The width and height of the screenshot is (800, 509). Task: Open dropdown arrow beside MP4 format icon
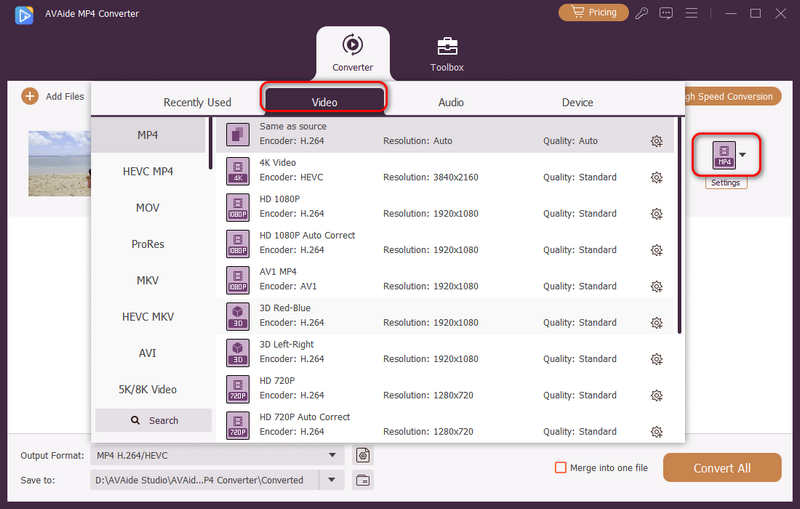742,155
